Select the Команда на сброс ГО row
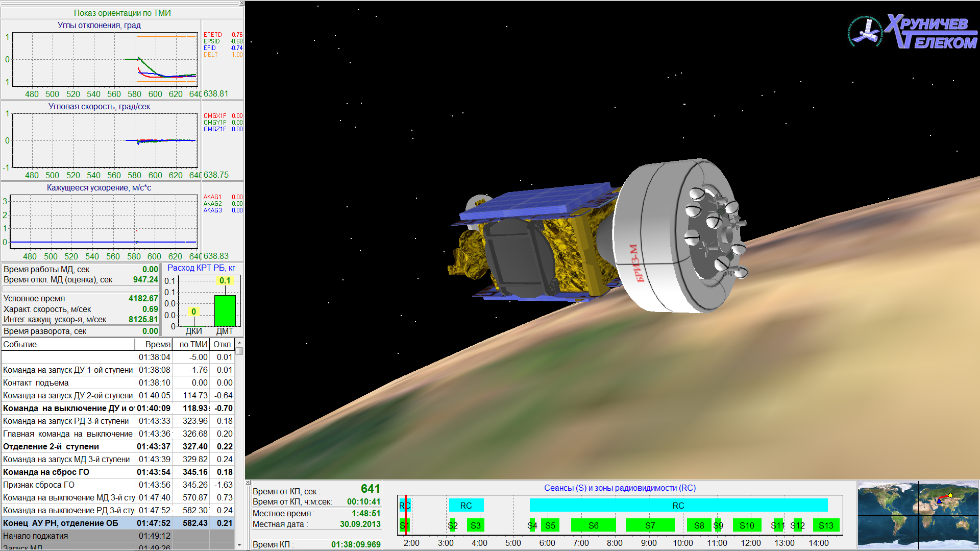This screenshot has height=551, width=980. tap(68, 472)
